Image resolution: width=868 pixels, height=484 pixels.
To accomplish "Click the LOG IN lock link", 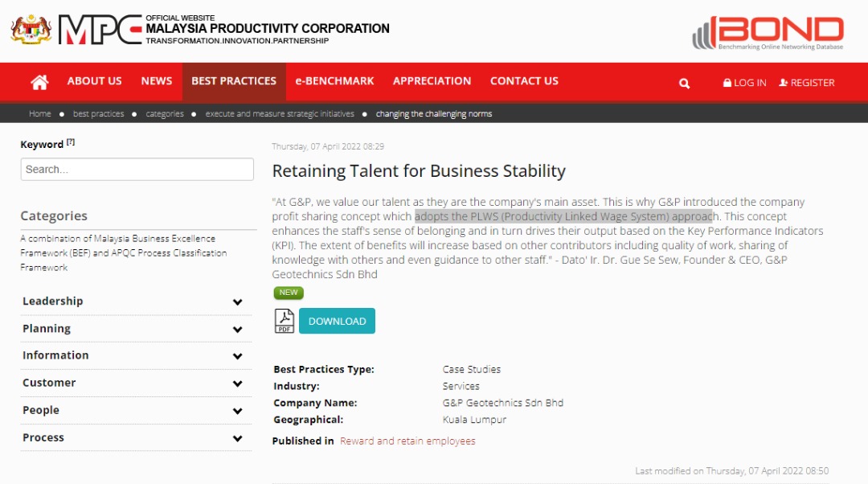I will pyautogui.click(x=744, y=83).
